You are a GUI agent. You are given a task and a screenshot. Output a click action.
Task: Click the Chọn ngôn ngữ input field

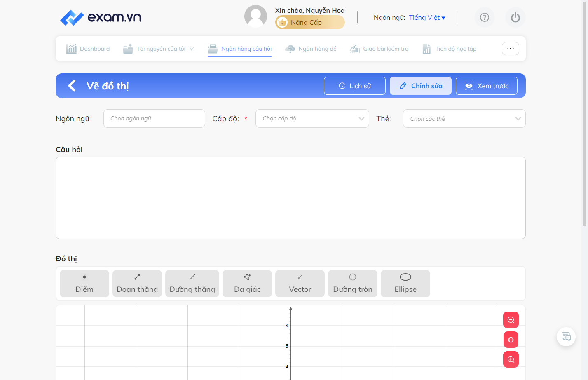pos(154,119)
